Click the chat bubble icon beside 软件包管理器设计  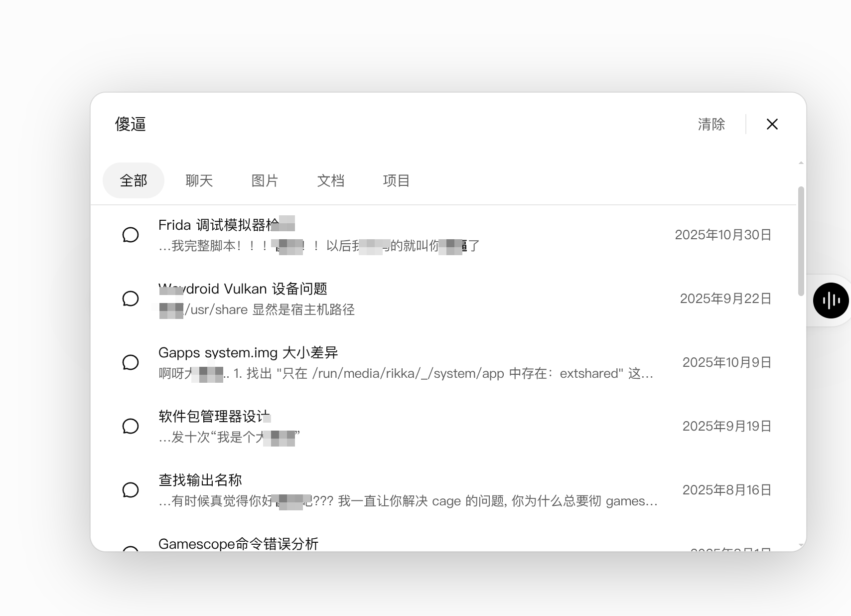[x=131, y=426]
